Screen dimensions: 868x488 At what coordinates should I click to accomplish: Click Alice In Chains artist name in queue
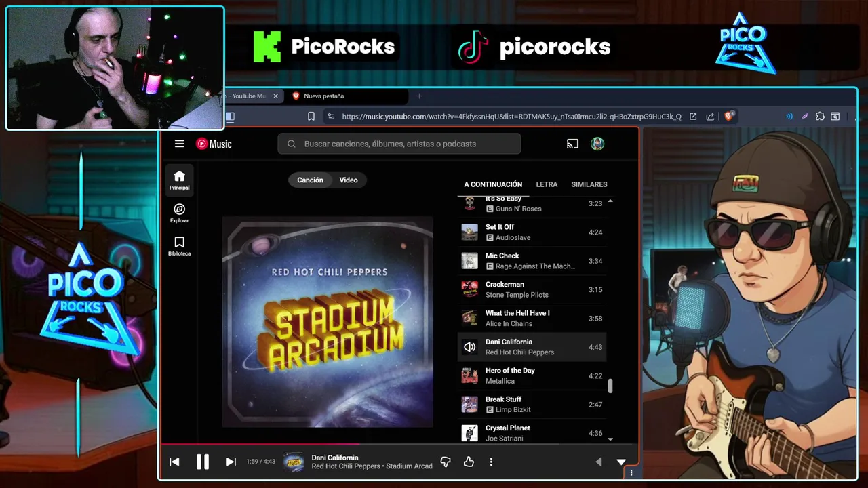tap(509, 323)
